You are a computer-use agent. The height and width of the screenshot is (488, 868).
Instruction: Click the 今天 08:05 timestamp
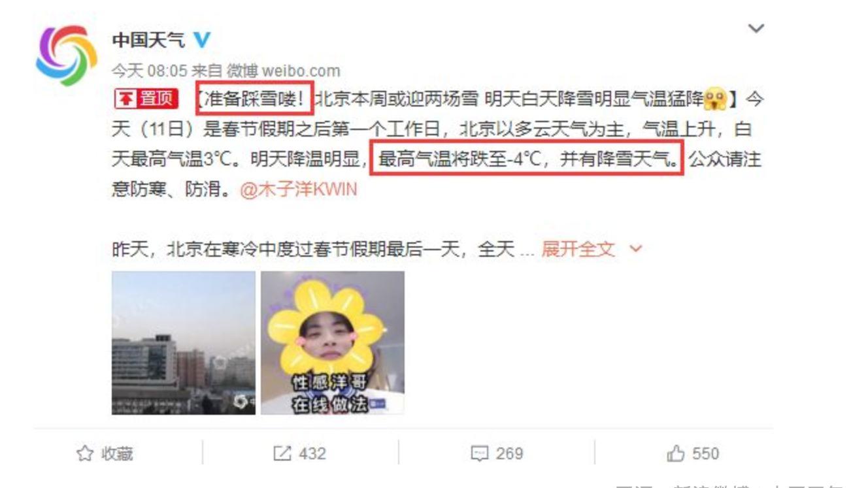149,71
